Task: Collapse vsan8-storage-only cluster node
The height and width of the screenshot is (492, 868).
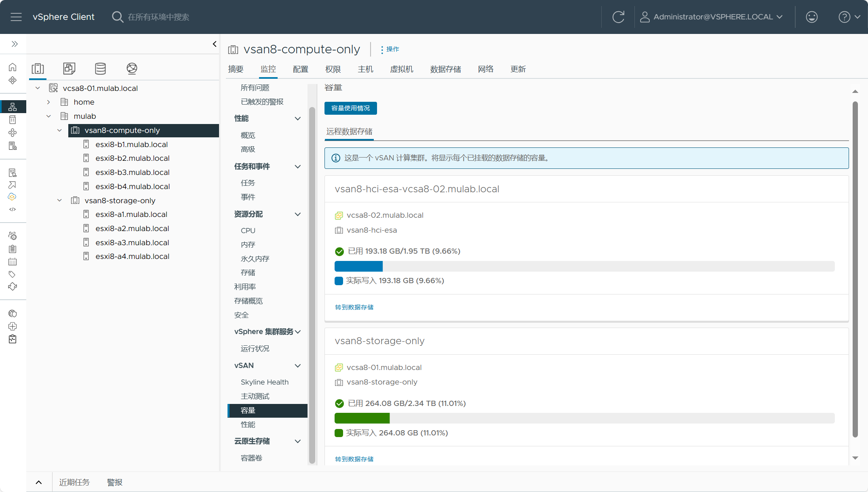Action: pos(59,200)
